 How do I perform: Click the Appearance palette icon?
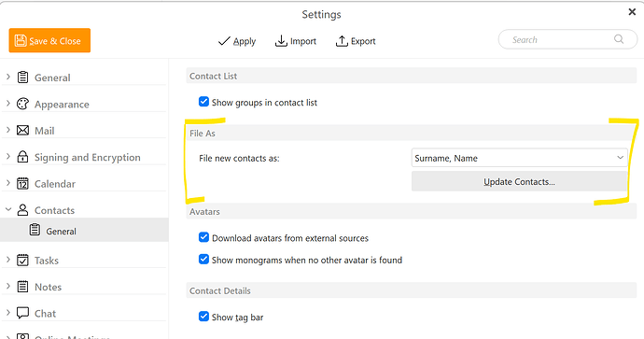pyautogui.click(x=22, y=104)
